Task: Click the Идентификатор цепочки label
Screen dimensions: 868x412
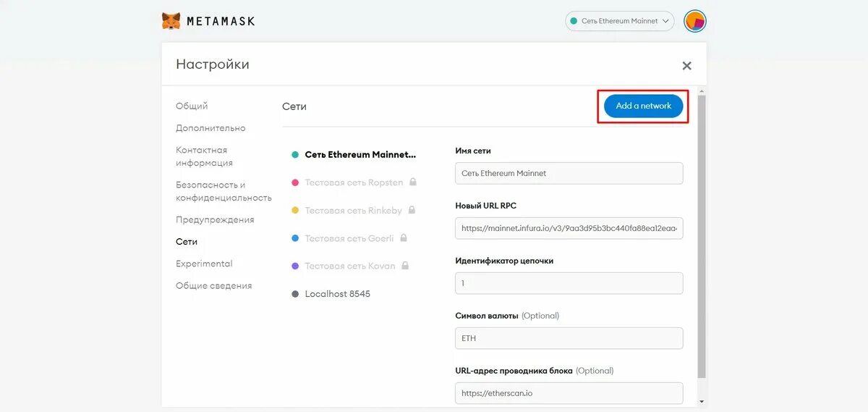Action: tap(504, 261)
